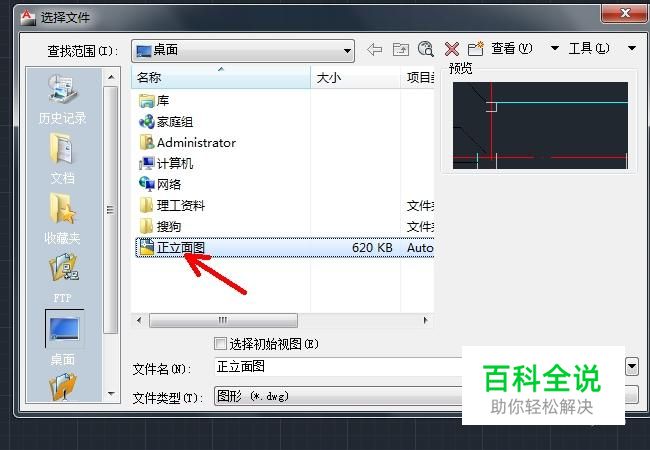
Task: Select 文档 in the places sidebar
Action: [62, 159]
